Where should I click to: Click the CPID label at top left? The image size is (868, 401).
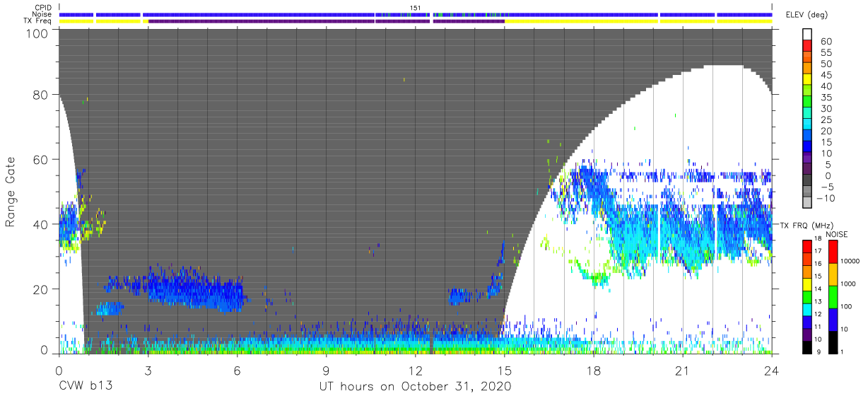[43, 8]
